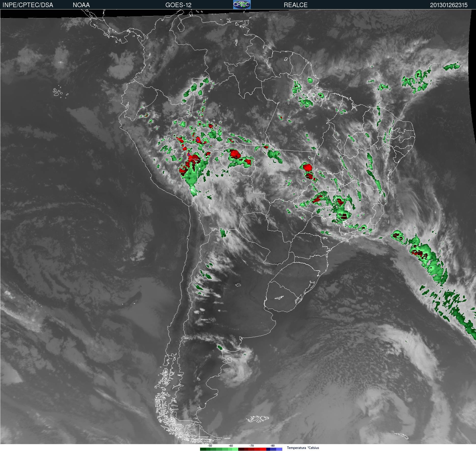Image resolution: width=476 pixels, height=451 pixels.
Task: Click the 201301262315 timestamp
Action: [449, 5]
